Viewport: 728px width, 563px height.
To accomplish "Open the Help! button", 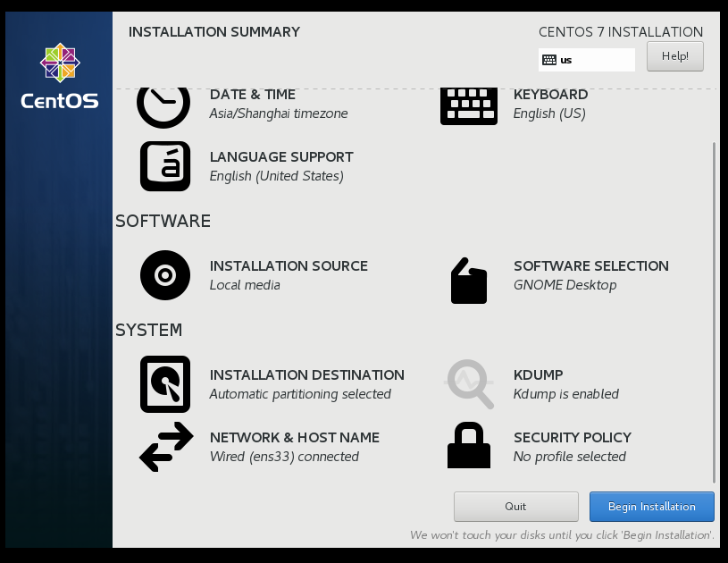I will click(x=675, y=56).
